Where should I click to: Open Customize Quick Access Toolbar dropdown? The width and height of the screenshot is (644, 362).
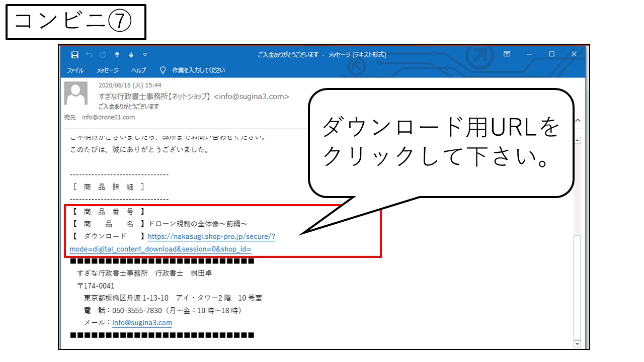click(145, 54)
